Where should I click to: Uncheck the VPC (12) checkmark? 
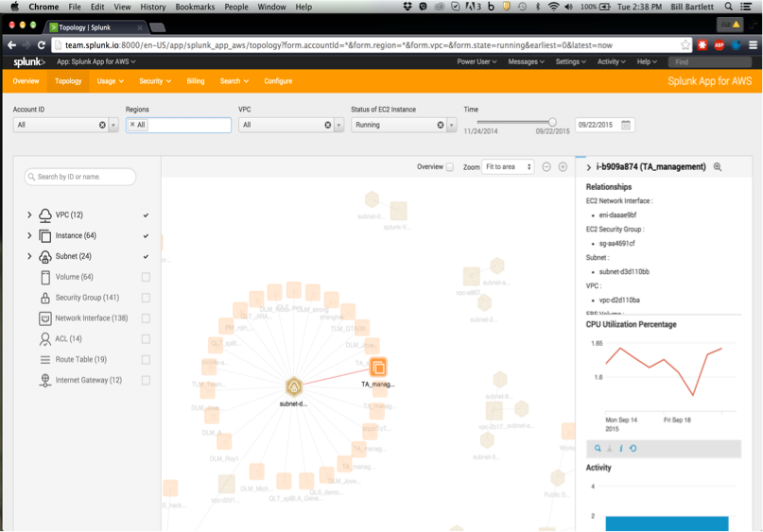pos(146,215)
